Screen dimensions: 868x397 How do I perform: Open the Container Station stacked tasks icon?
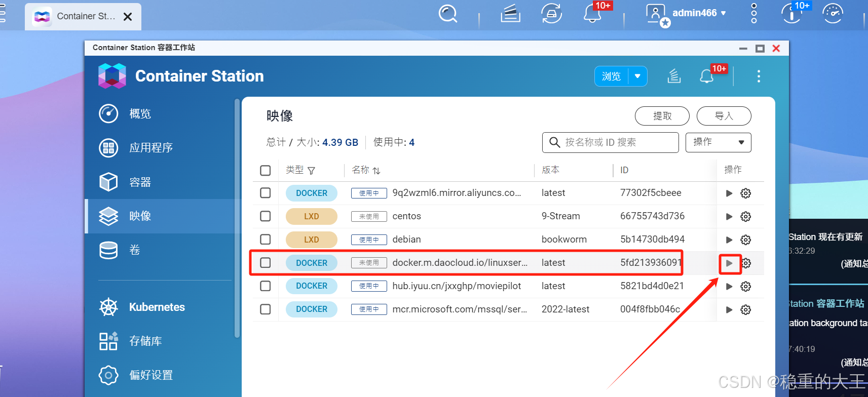[x=674, y=76]
